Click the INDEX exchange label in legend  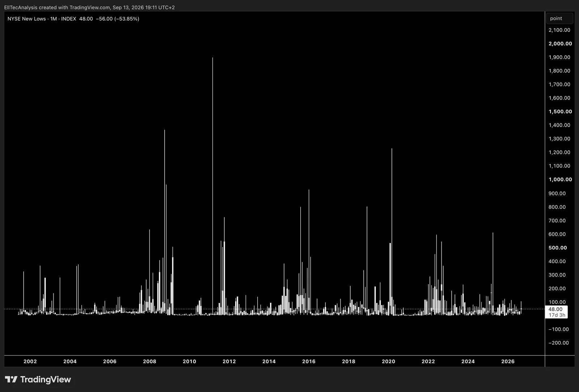pos(69,19)
